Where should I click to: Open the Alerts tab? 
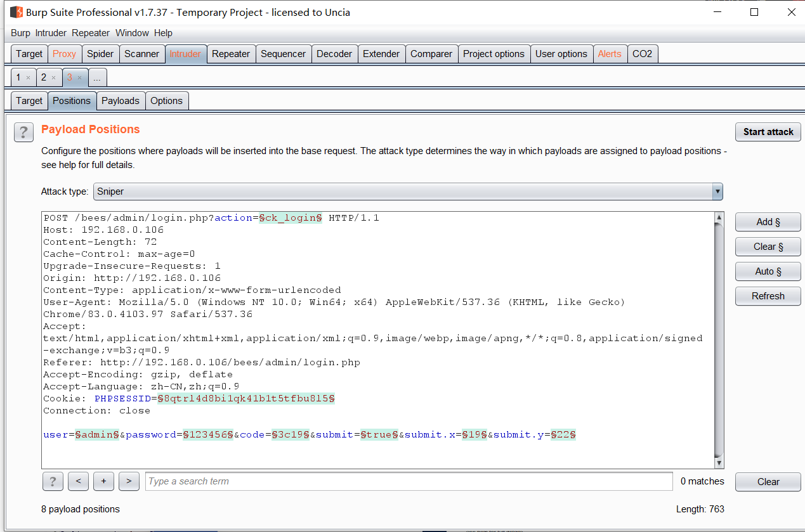[x=610, y=54]
